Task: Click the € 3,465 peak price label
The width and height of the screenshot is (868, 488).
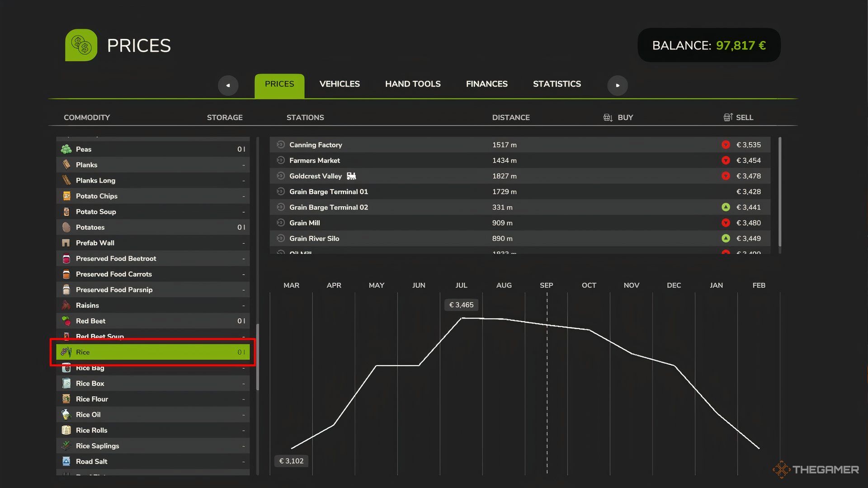Action: pos(461,305)
